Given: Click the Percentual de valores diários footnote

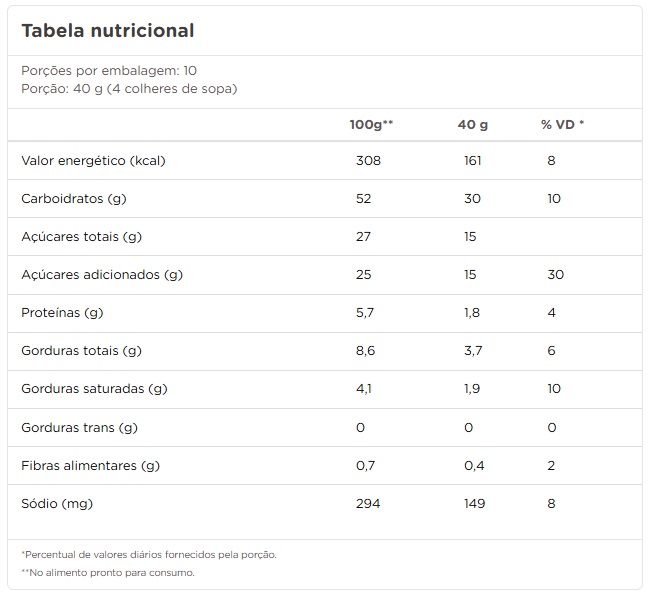Looking at the screenshot, I should tap(148, 554).
